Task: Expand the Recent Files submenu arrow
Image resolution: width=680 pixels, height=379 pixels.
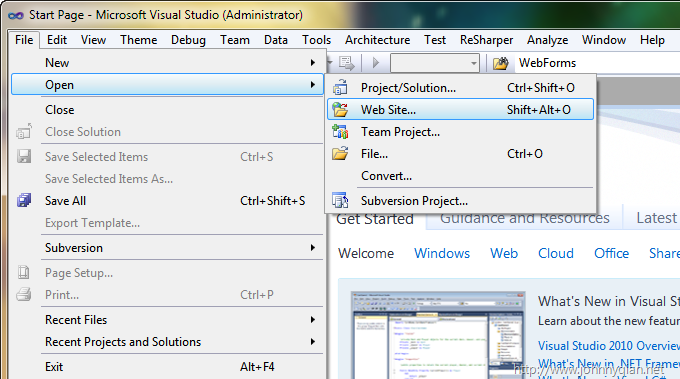Action: click(x=313, y=320)
